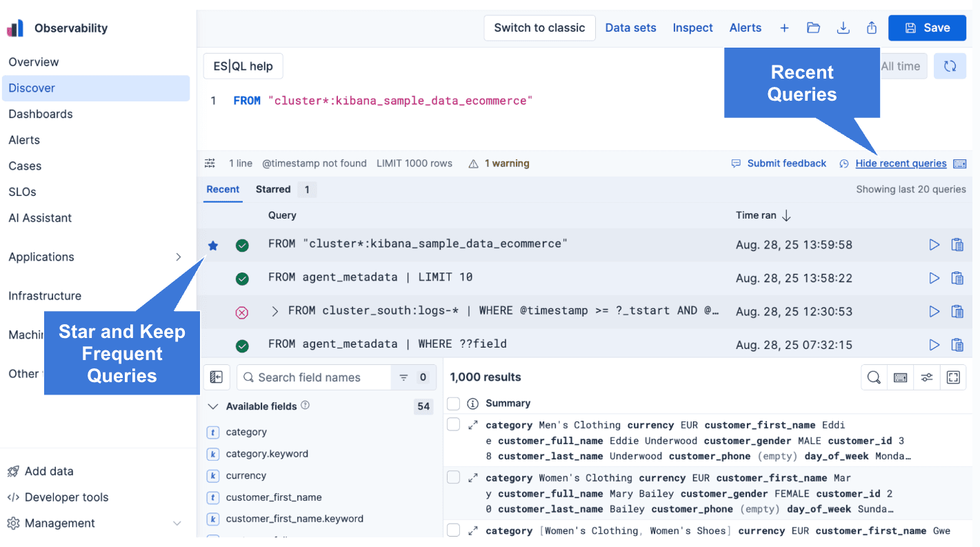Hide recent queries
This screenshot has height=547, width=980.
(901, 163)
